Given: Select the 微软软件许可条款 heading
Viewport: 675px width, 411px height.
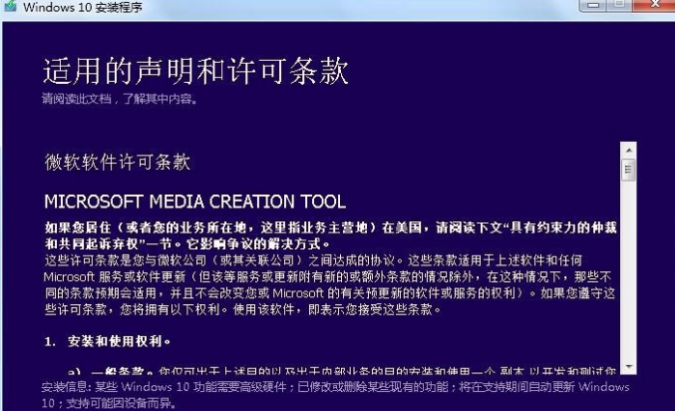Looking at the screenshot, I should tap(117, 162).
